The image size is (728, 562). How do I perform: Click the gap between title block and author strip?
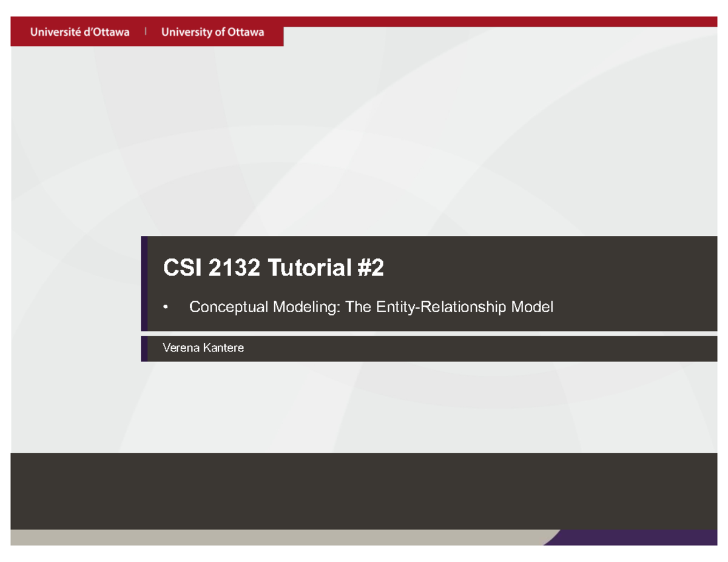click(x=364, y=333)
